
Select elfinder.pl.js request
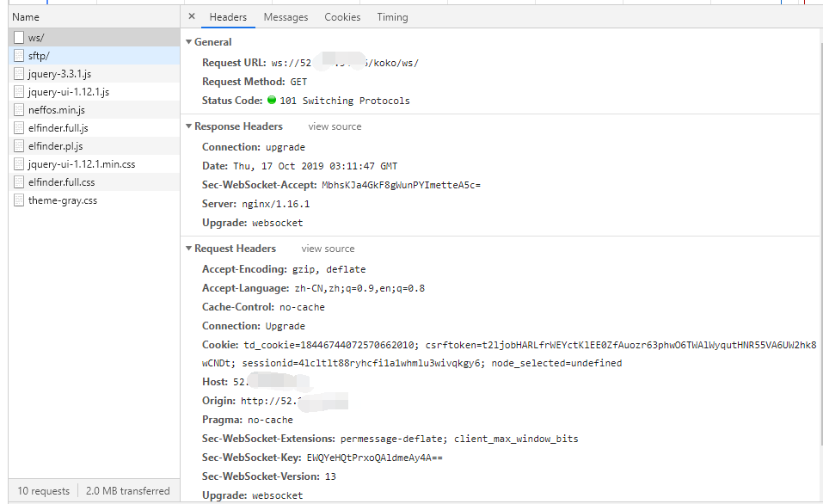point(94,146)
